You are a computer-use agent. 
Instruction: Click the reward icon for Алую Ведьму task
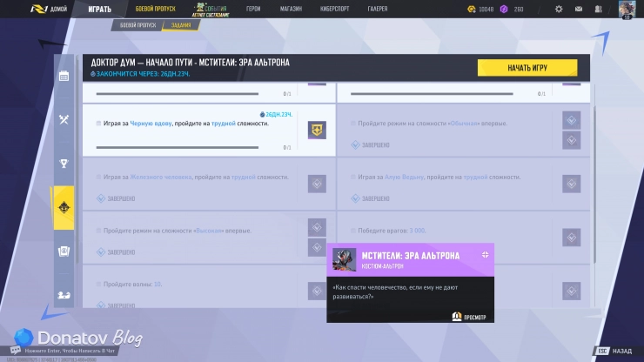click(x=571, y=184)
